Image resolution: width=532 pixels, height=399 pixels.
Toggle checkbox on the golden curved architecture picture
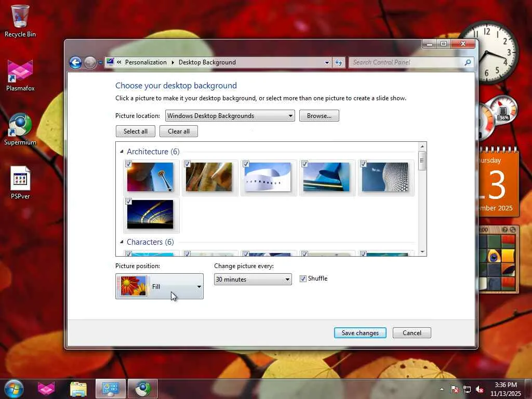[187, 164]
